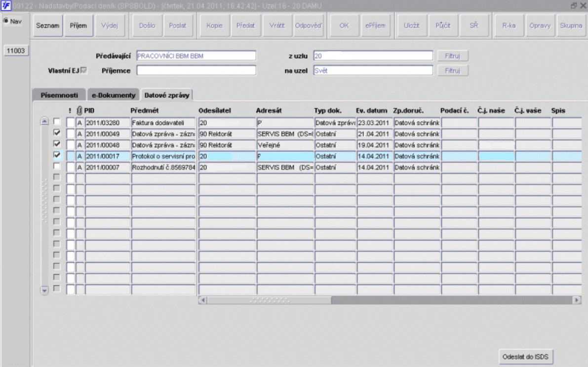This screenshot has height=367, width=588.
Task: Click the Protokol o servisní pro subject cell
Action: 163,156
